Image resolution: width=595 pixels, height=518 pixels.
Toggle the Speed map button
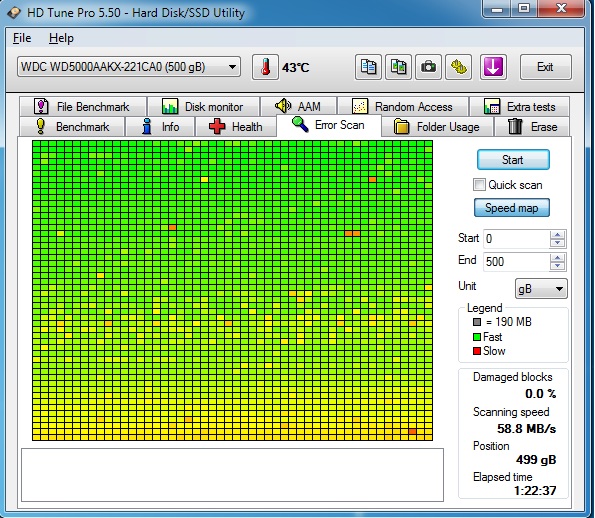512,208
